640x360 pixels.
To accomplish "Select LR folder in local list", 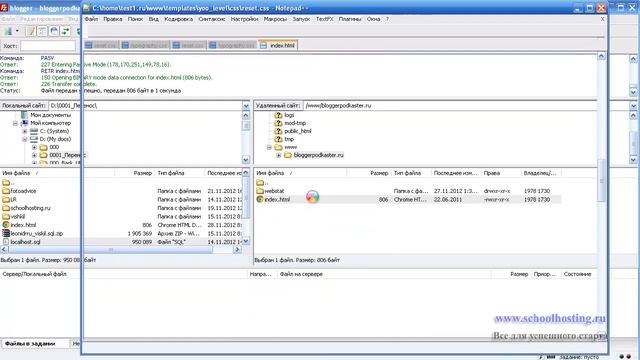I will pyautogui.click(x=13, y=200).
